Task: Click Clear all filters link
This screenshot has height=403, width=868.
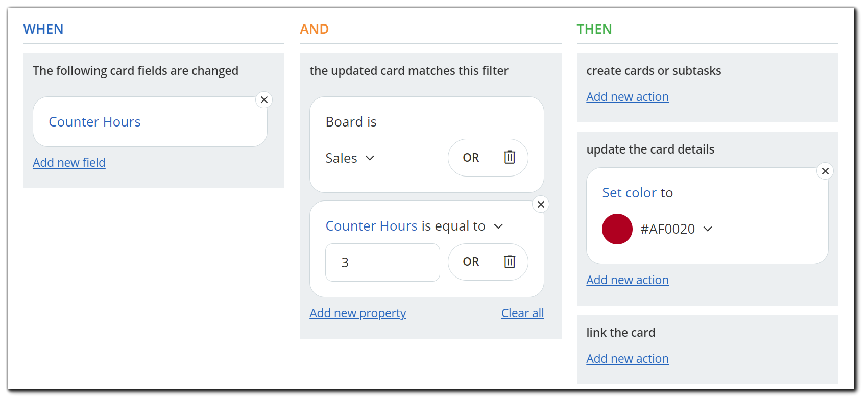Action: (x=523, y=313)
